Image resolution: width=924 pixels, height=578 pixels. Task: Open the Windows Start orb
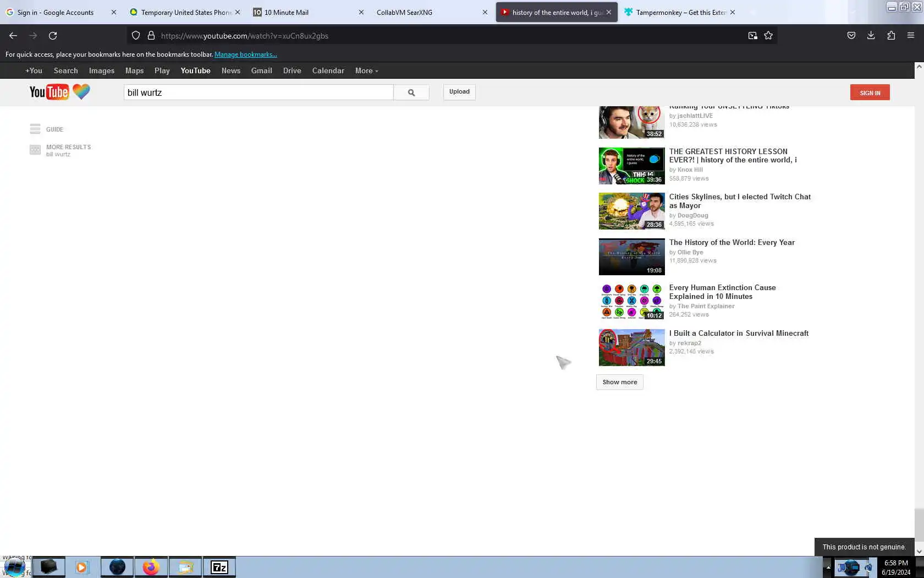tap(14, 567)
